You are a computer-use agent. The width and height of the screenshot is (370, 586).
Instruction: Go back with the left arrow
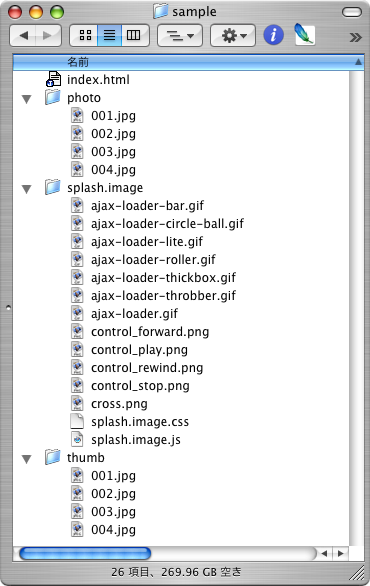click(23, 36)
